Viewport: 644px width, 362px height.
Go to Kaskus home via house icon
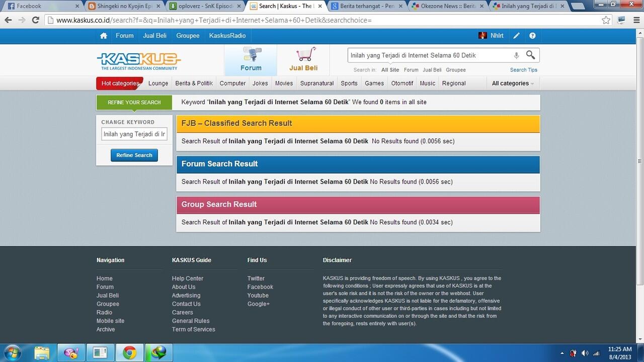pos(104,36)
